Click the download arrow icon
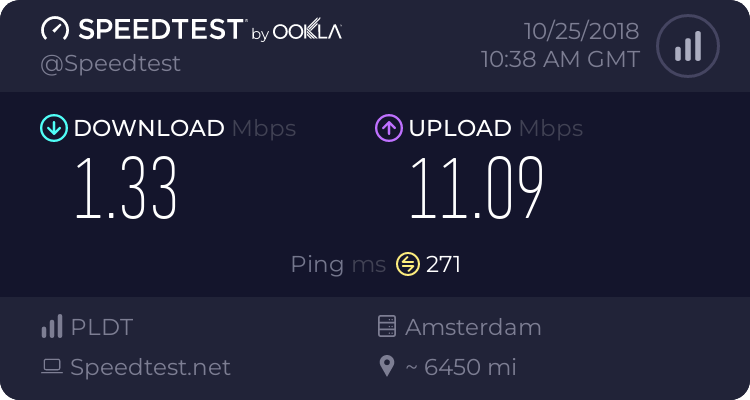750x400 pixels. pyautogui.click(x=53, y=128)
